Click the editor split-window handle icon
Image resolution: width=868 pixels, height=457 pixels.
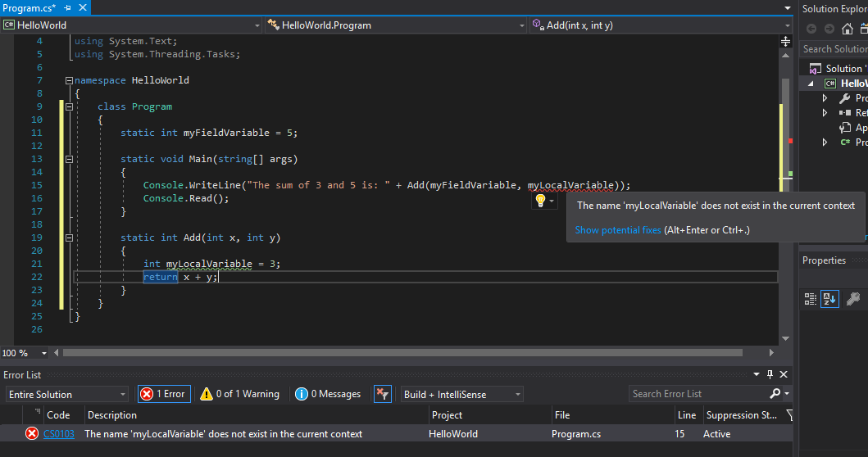(x=785, y=41)
